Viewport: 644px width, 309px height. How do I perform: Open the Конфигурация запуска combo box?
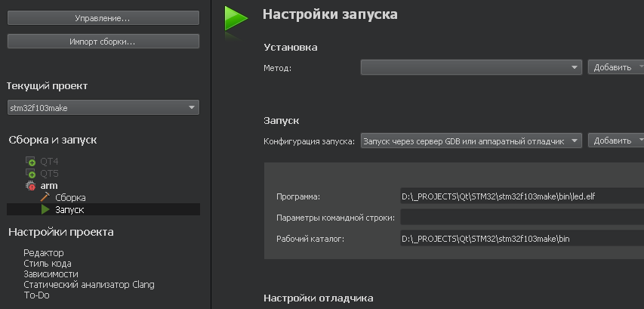[470, 141]
